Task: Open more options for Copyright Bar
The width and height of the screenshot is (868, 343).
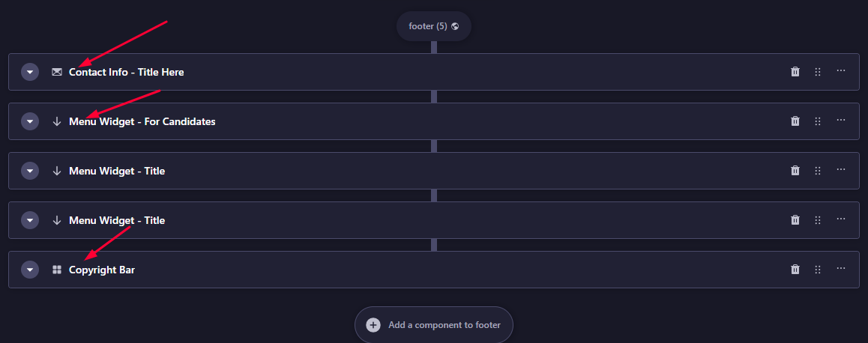Action: pos(841,269)
